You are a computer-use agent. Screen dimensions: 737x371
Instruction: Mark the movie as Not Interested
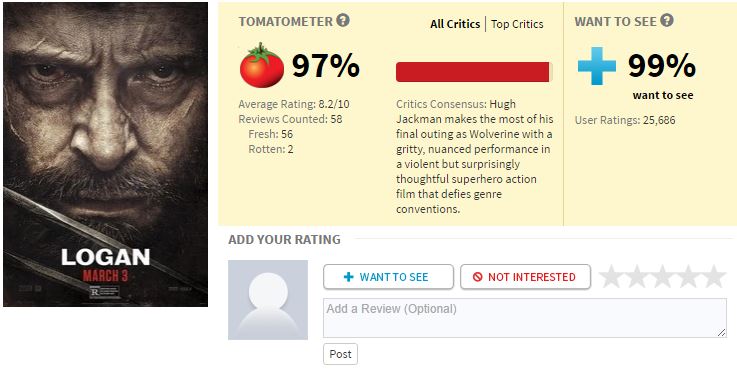pos(525,276)
